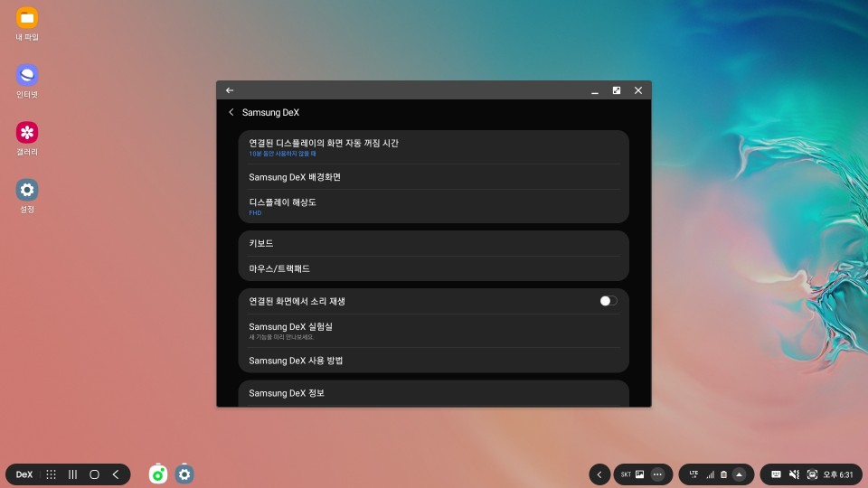The height and width of the screenshot is (488, 868).
Task: Show more notifications with the three dots
Action: pos(657,474)
